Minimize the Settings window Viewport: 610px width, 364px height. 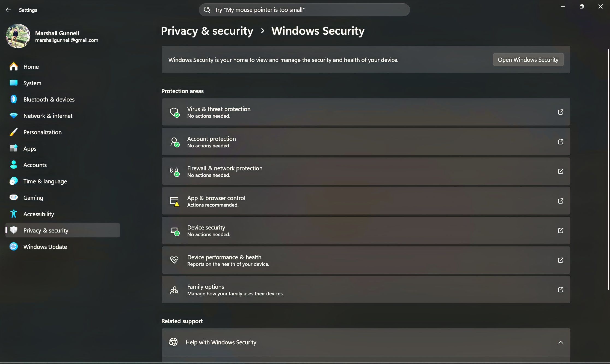563,6
